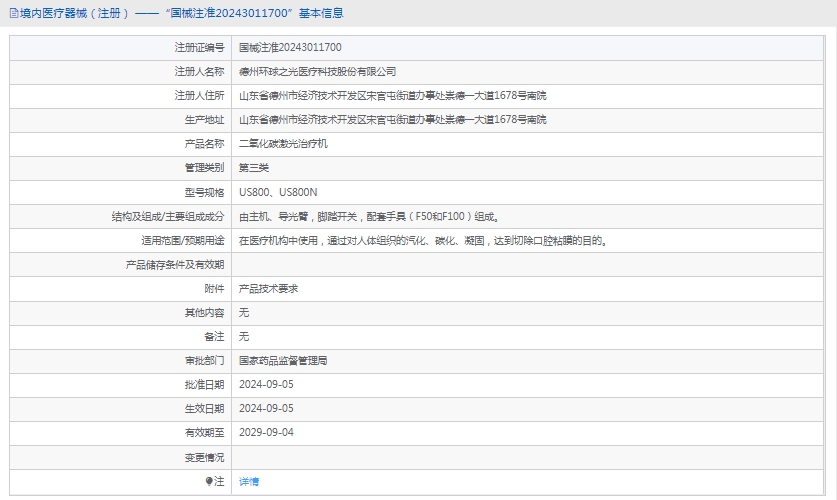
Task: Select the 批准日期 value 2024-09-05
Action: tap(266, 384)
